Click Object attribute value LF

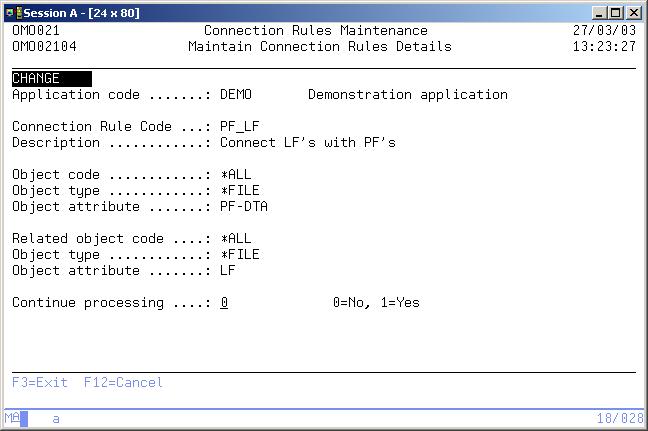[228, 271]
